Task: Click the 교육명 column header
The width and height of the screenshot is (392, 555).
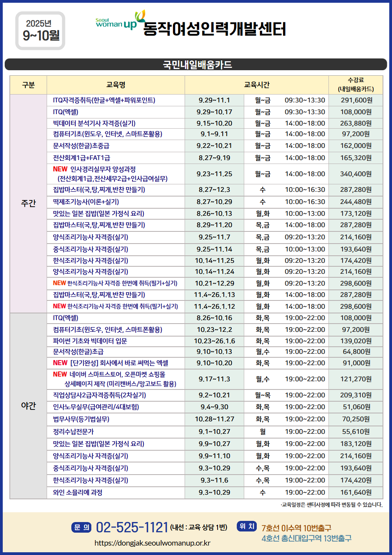Action: click(116, 85)
